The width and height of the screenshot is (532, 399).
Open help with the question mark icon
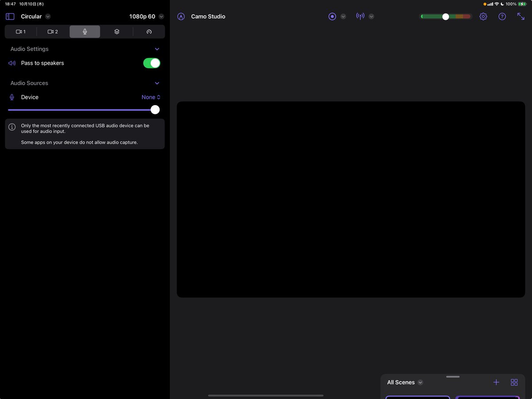click(502, 16)
